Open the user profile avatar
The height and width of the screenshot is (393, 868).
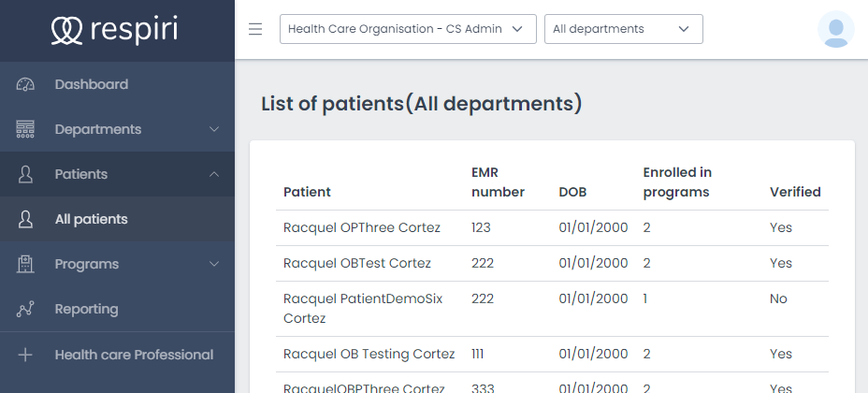pyautogui.click(x=835, y=29)
